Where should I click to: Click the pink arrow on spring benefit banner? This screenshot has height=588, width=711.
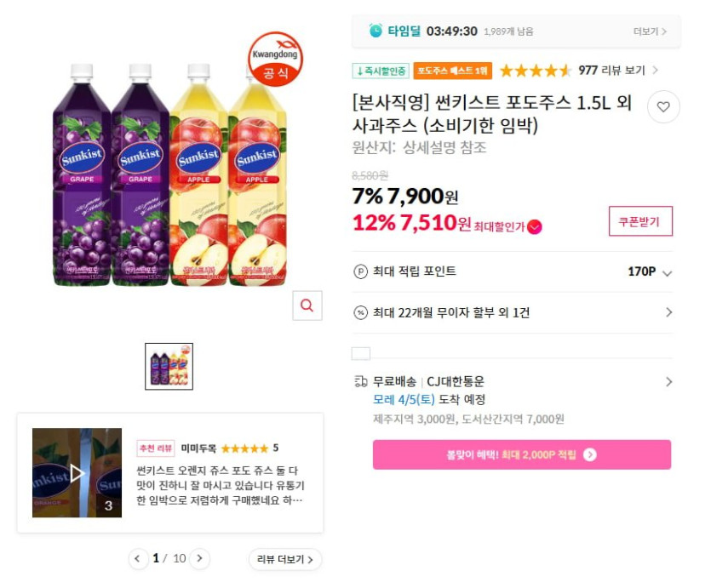(590, 454)
